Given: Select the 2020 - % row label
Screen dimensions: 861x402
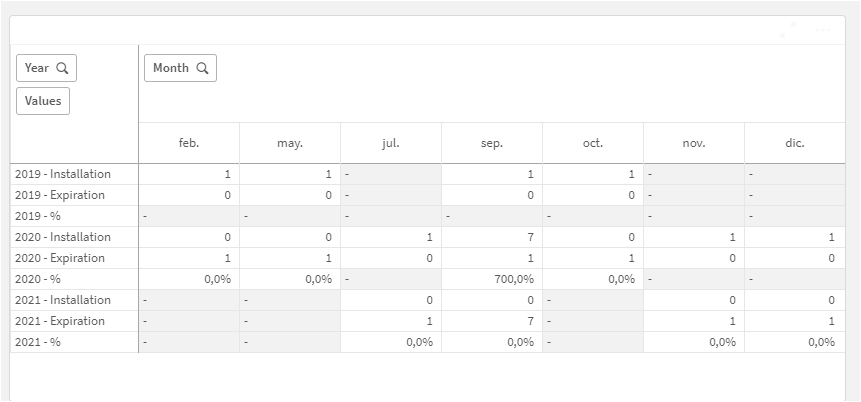Looking at the screenshot, I should tap(38, 279).
